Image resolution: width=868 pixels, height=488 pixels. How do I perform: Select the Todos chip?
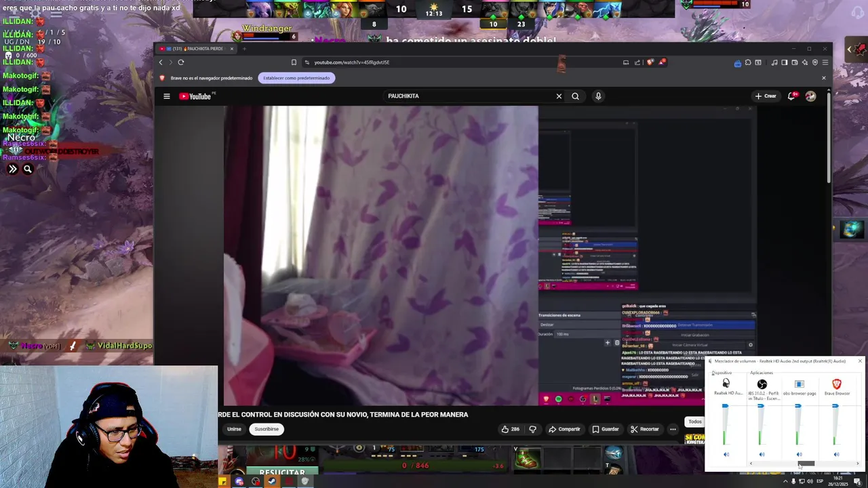pos(695,422)
